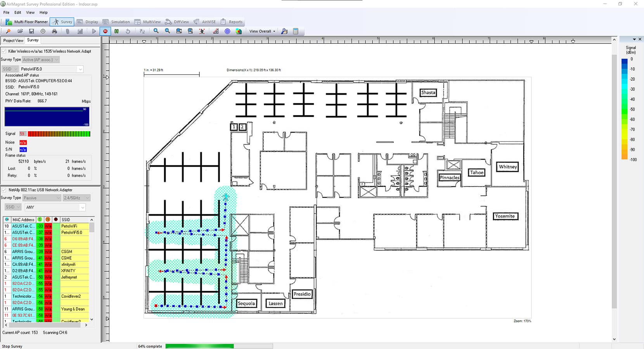Click the Zoom Out magnifier icon
The image size is (644, 349).
pos(168,31)
